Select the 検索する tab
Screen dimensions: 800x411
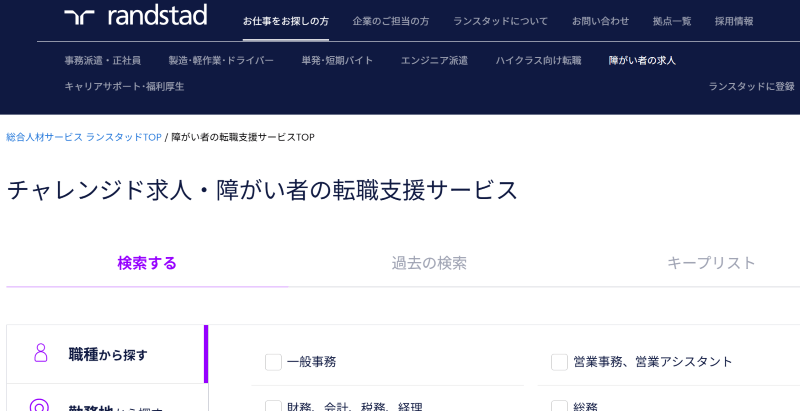click(x=147, y=264)
